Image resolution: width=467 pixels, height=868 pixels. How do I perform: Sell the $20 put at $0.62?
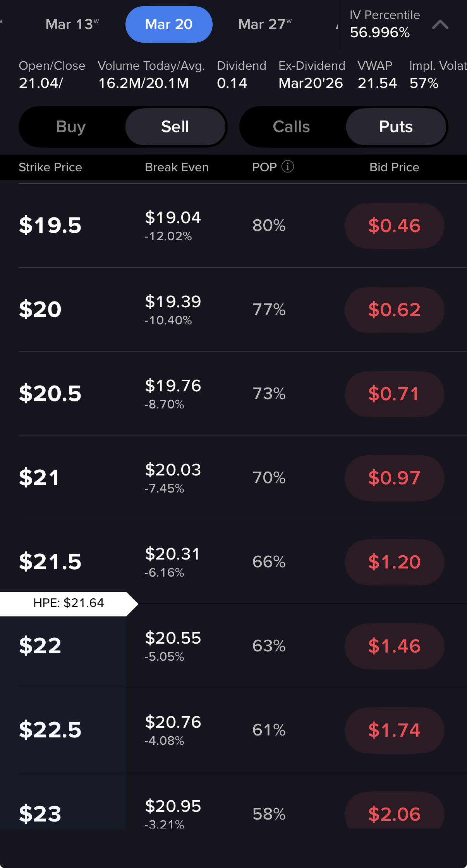tap(394, 310)
